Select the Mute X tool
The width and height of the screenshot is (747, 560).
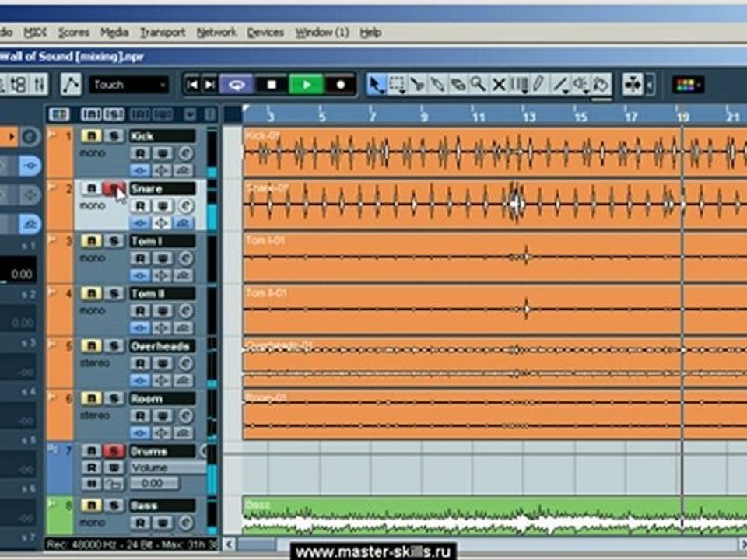[498, 85]
